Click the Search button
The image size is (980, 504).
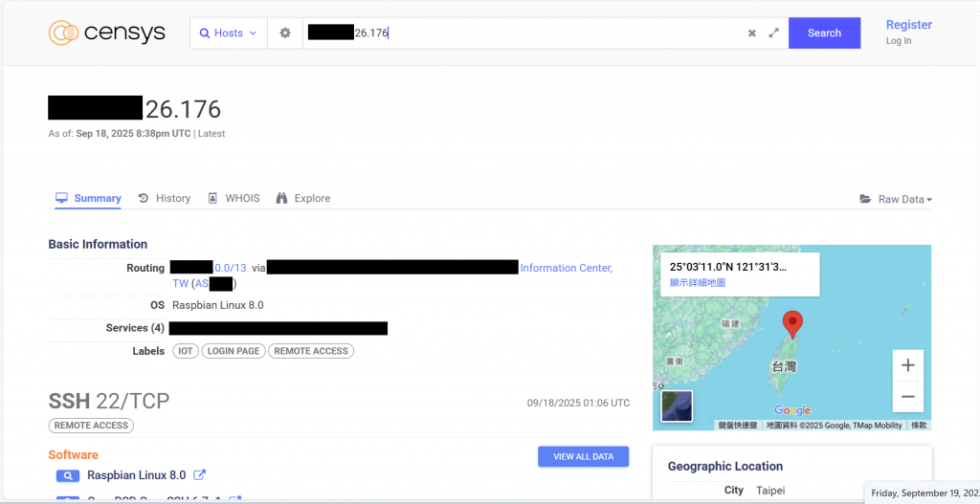pyautogui.click(x=824, y=33)
